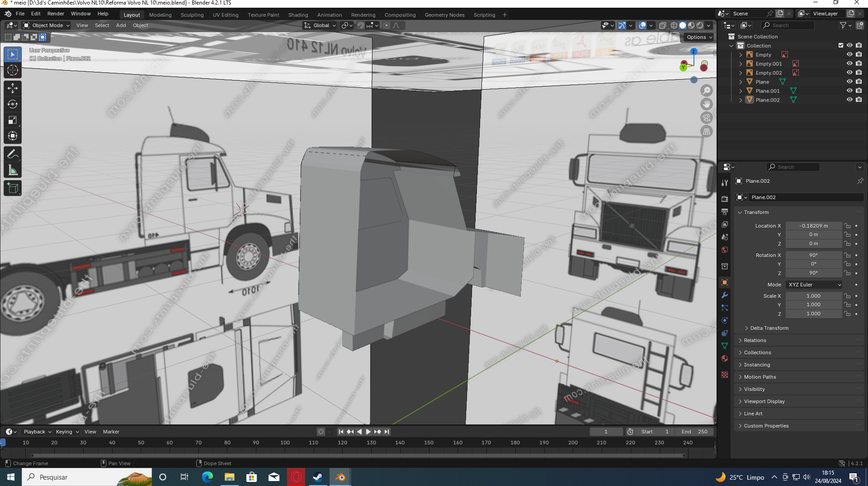Click the viewport zoom magnifier icon

(x=706, y=91)
